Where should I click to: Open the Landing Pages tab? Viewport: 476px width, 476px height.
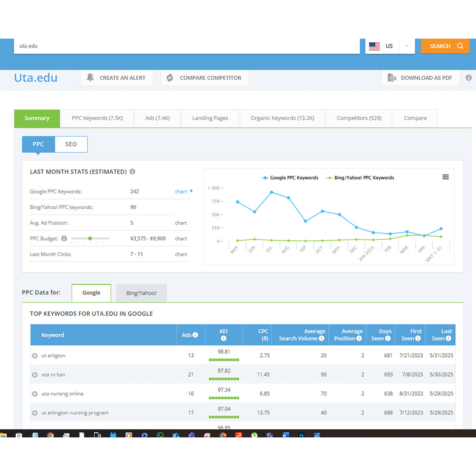click(x=210, y=118)
